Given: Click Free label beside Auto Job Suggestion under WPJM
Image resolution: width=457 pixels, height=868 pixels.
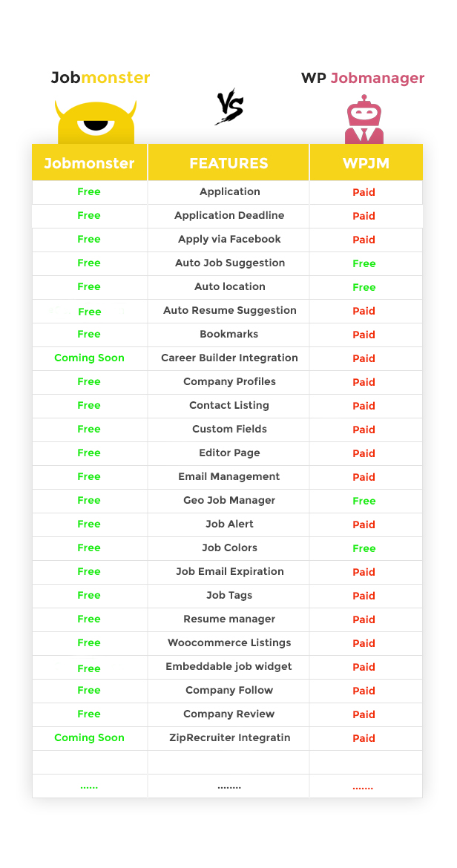Looking at the screenshot, I should point(364,263).
